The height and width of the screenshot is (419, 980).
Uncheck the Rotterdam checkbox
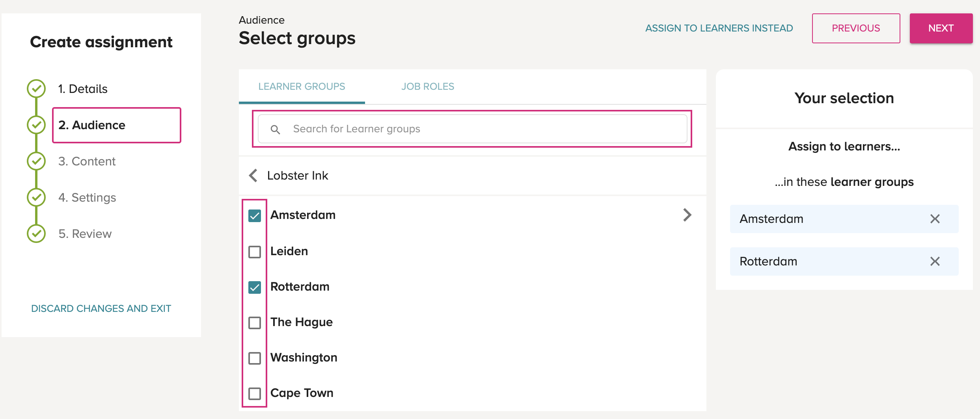point(255,287)
